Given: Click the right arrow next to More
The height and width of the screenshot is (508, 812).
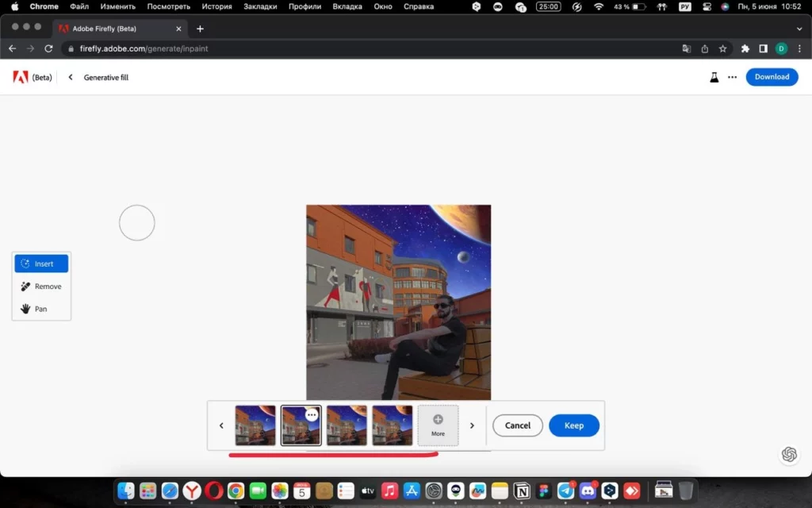Looking at the screenshot, I should tap(472, 425).
